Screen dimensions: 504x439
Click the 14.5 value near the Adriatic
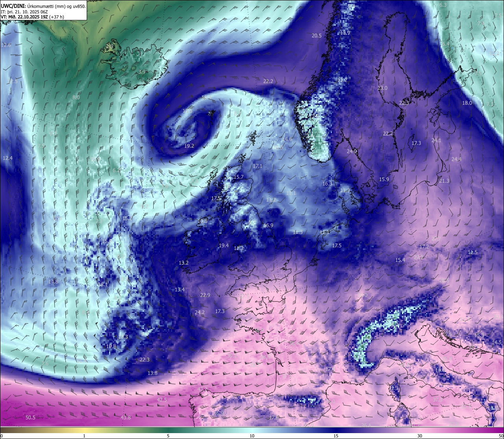coord(497,343)
